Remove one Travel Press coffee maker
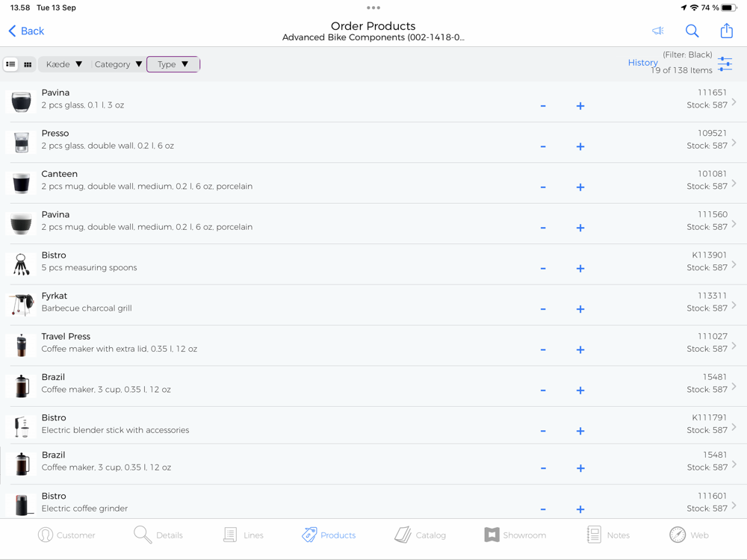 point(543,349)
